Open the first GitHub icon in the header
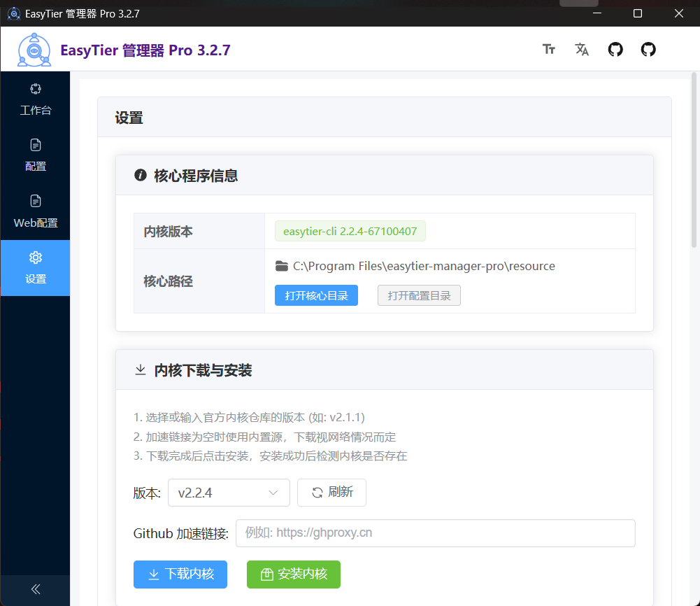Image resolution: width=700 pixels, height=606 pixels. tap(615, 49)
